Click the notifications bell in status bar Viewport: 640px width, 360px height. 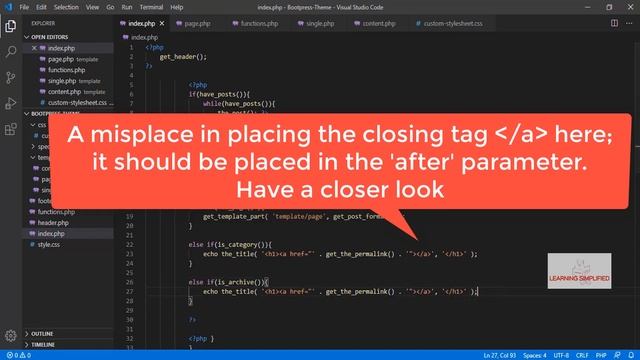pos(631,355)
